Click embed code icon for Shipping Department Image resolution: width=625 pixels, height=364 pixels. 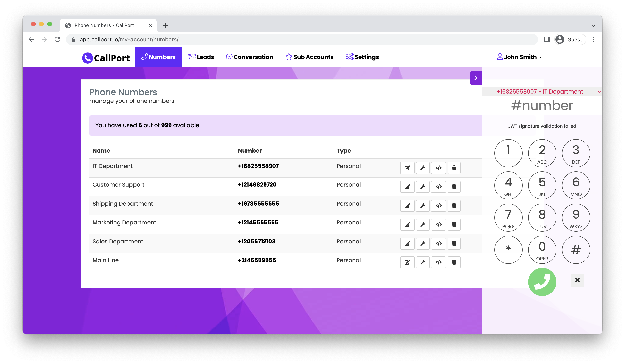click(438, 206)
